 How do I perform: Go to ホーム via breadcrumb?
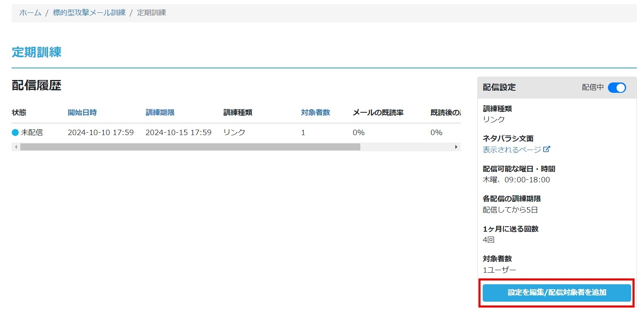30,13
